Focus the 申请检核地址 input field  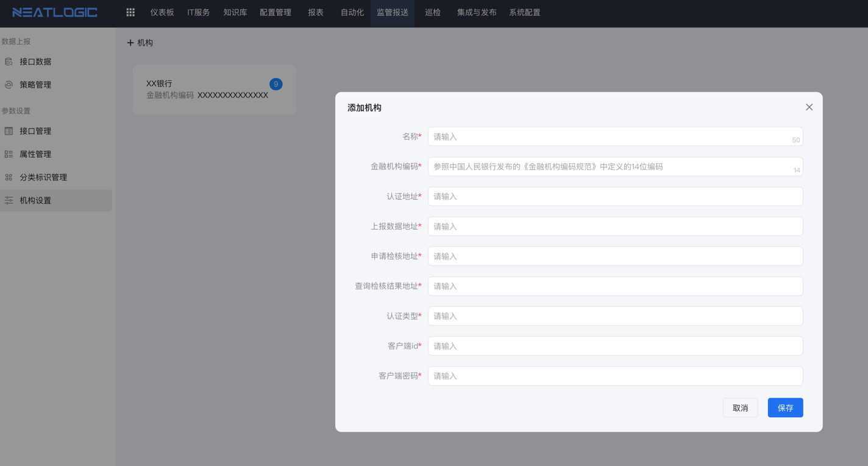(x=615, y=256)
